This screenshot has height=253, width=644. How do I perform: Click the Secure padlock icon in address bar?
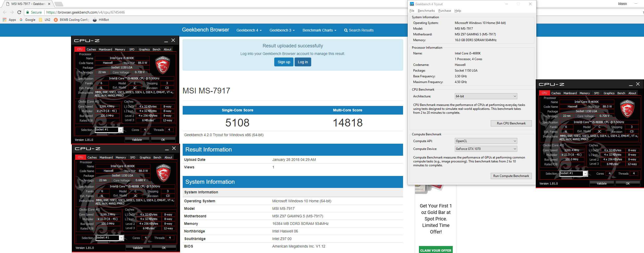click(28, 12)
